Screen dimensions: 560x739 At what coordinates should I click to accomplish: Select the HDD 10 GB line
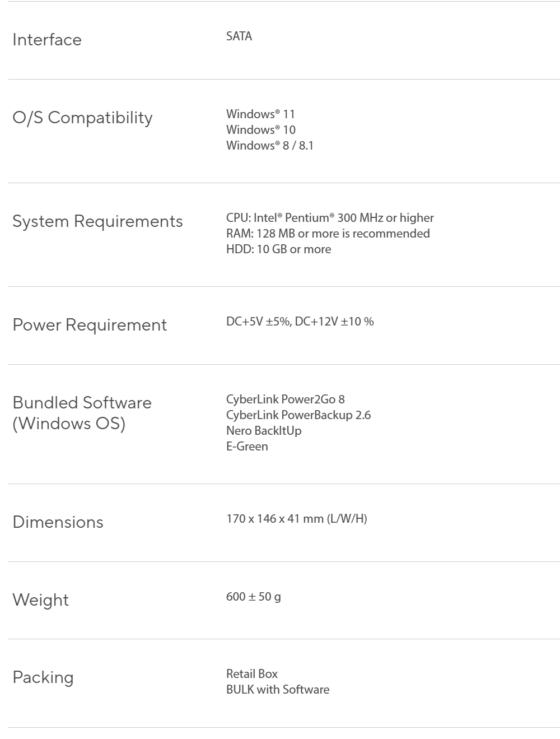[278, 249]
